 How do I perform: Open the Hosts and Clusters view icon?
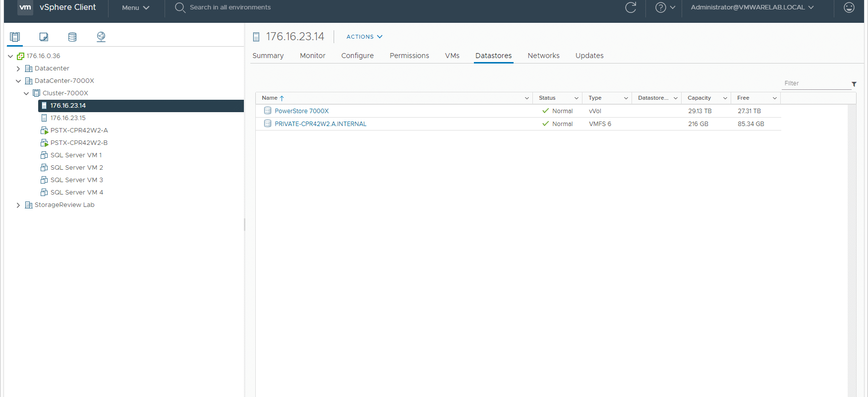[15, 37]
